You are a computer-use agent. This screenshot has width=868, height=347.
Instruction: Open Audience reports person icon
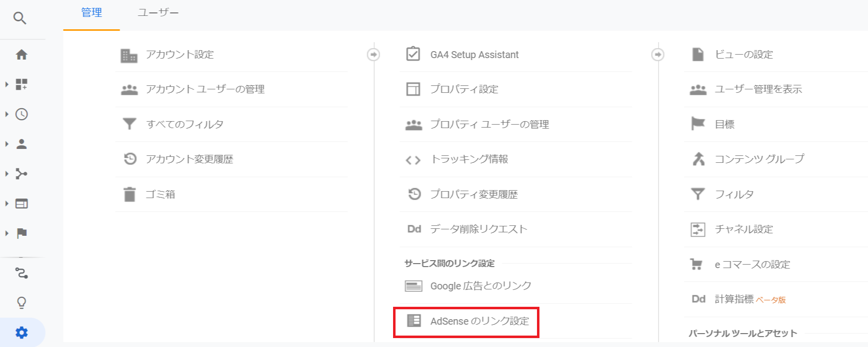pos(21,144)
